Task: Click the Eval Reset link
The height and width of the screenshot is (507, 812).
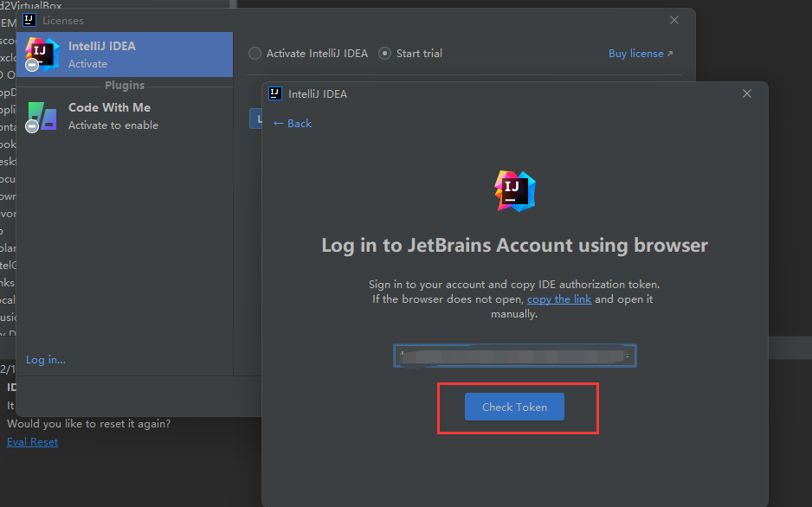Action: tap(32, 442)
